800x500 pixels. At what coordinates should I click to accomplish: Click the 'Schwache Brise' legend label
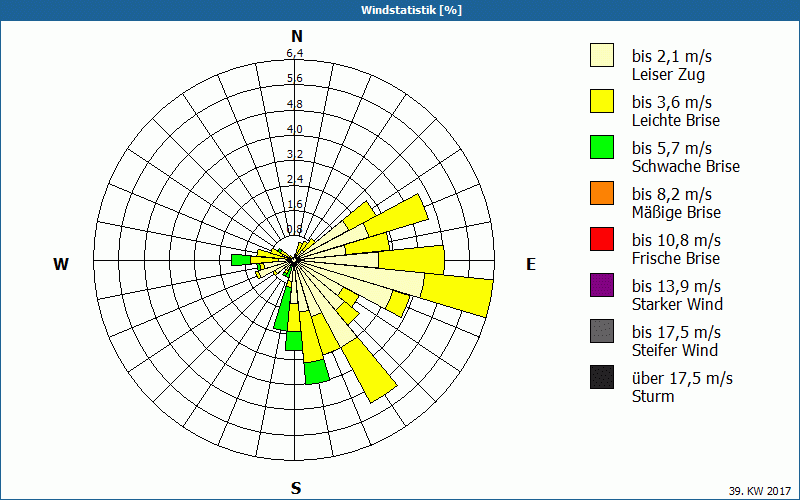click(686, 166)
